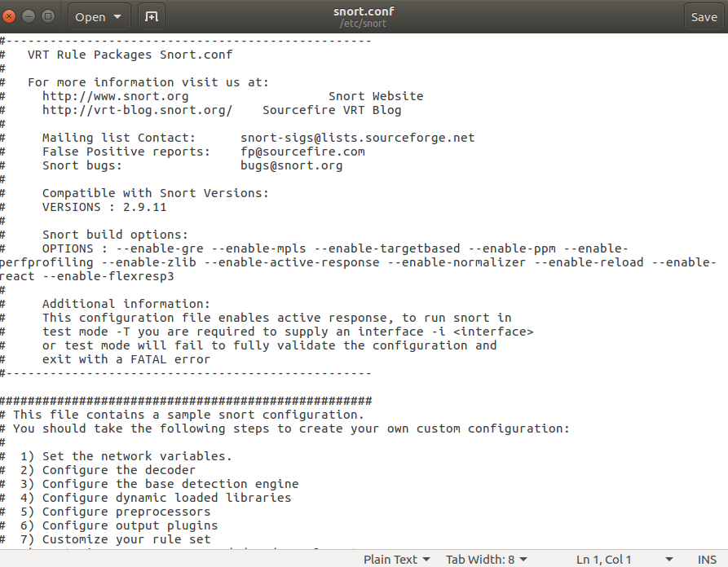Expand the Tab Width selector

click(486, 559)
